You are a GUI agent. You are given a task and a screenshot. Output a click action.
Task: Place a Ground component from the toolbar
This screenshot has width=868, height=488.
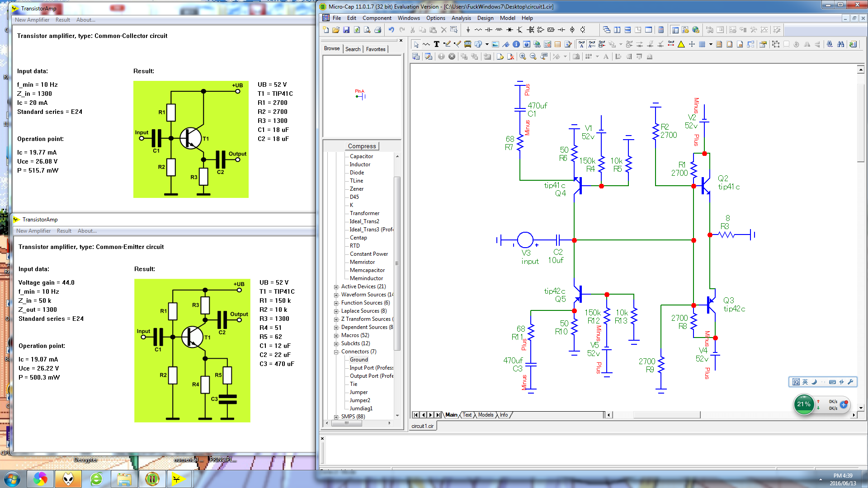468,30
